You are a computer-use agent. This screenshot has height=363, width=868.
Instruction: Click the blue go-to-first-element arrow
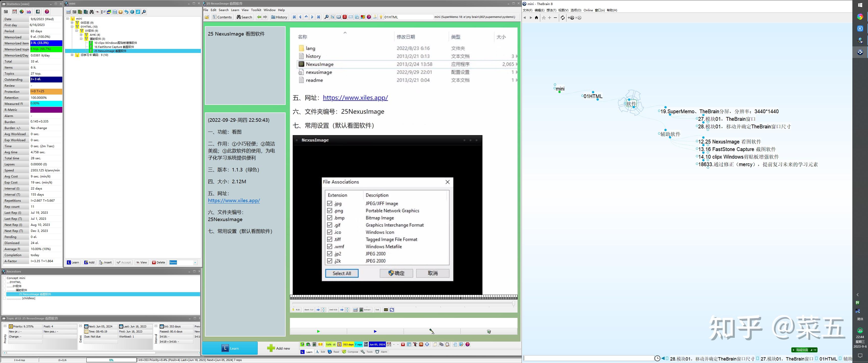point(294,17)
